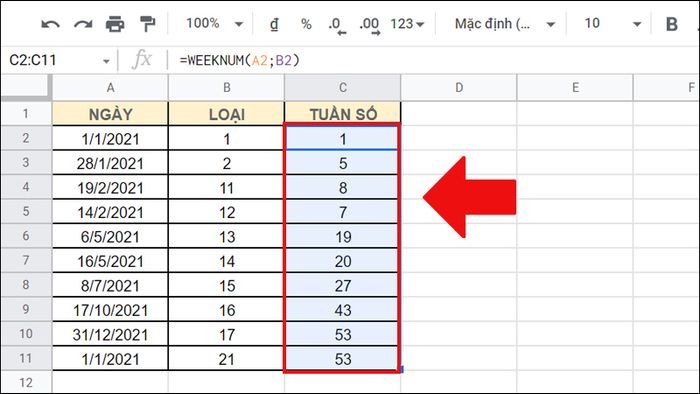Click cell with date 16/5/2021

tap(110, 261)
